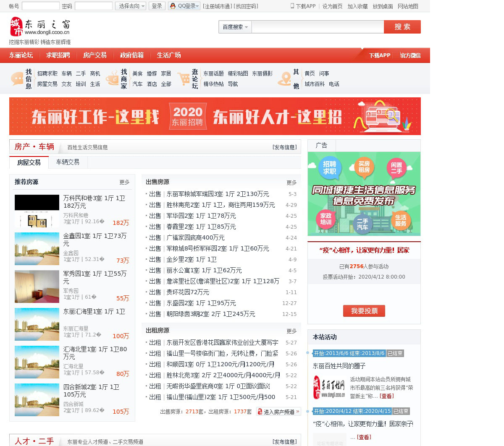Viewport: 504px width, 446px height.
Task: Click the 二手汽车 bubble in the ad
Action: [362, 224]
